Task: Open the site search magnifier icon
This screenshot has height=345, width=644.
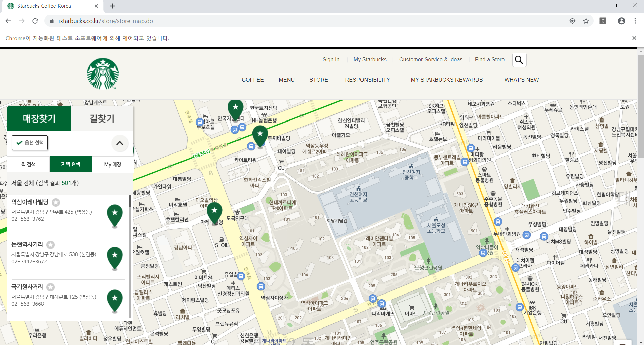Action: pos(519,60)
